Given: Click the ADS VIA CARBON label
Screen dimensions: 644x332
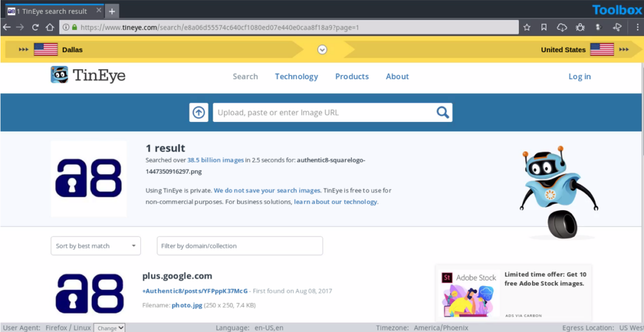Looking at the screenshot, I should (524, 316).
